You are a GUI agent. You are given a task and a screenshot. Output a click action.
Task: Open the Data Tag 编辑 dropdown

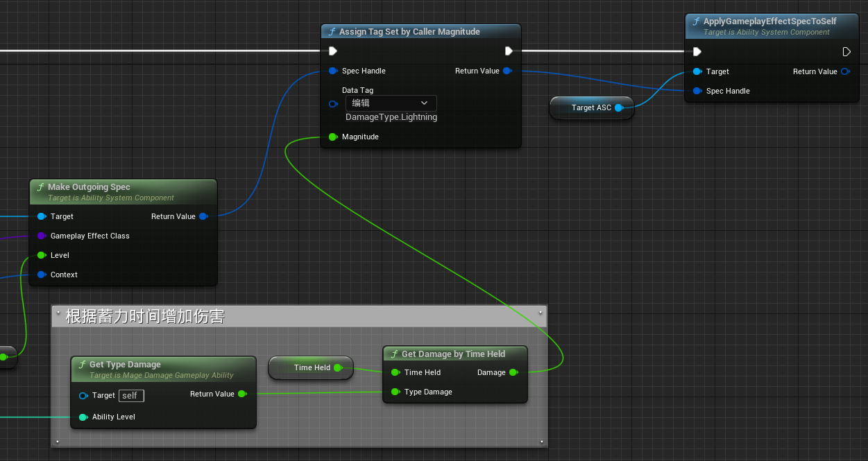(391, 103)
